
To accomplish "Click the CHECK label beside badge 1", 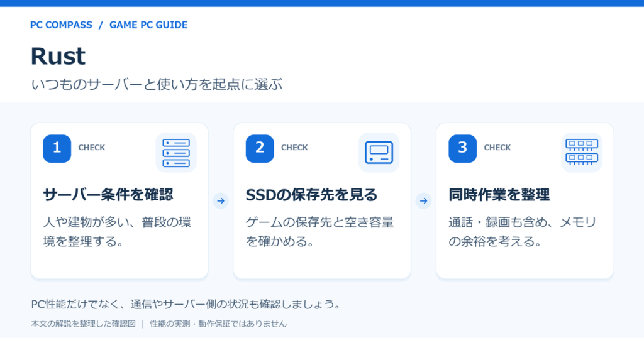I will tap(92, 148).
